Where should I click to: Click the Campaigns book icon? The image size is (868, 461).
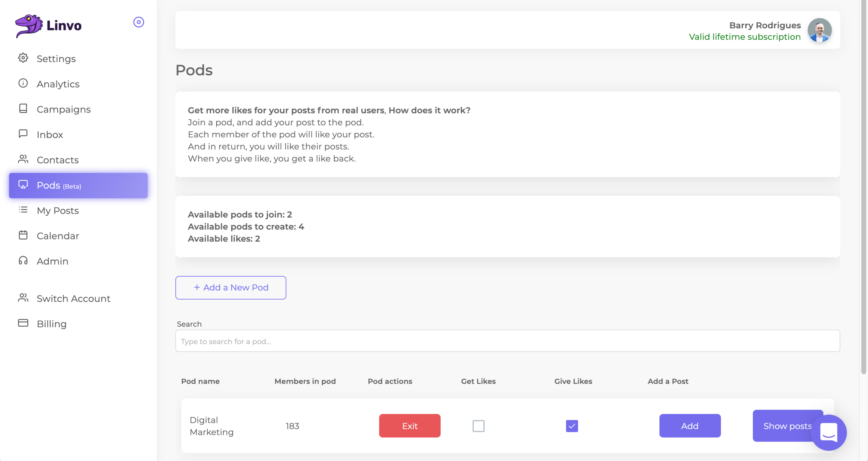(23, 109)
